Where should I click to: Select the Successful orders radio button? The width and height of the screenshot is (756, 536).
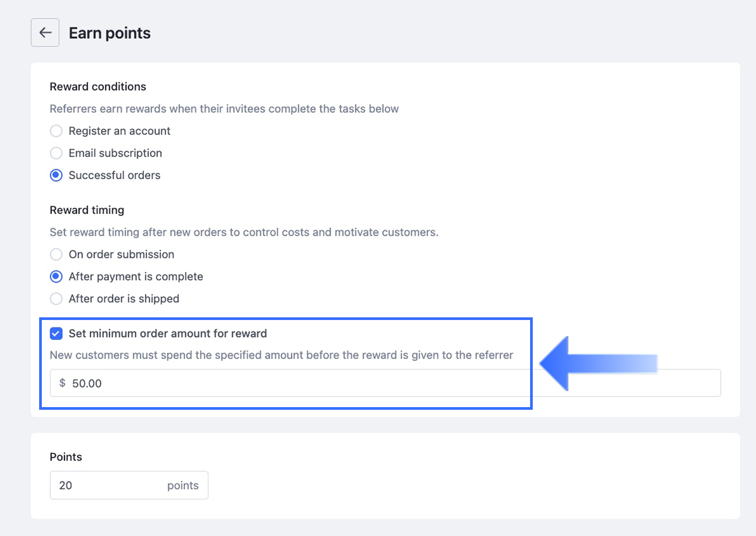(x=56, y=176)
